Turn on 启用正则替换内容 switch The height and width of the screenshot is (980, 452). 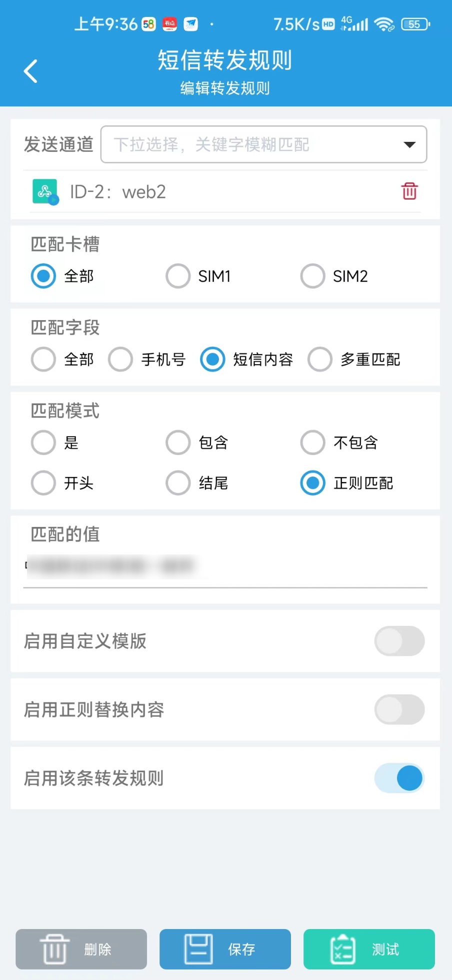(399, 709)
